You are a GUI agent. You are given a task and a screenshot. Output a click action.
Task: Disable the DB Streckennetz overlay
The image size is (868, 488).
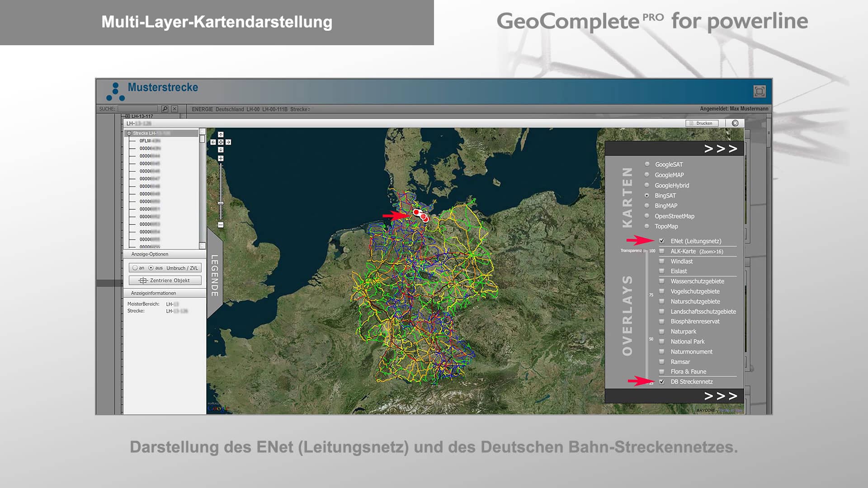pos(661,382)
